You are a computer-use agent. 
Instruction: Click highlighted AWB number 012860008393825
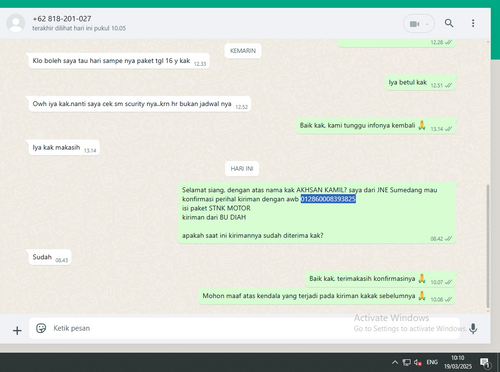(328, 199)
